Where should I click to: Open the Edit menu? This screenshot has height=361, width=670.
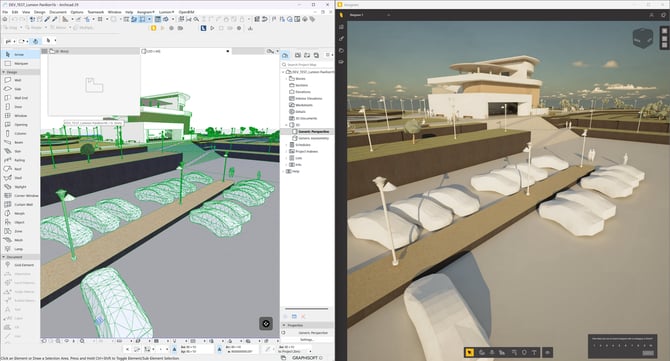[x=15, y=12]
